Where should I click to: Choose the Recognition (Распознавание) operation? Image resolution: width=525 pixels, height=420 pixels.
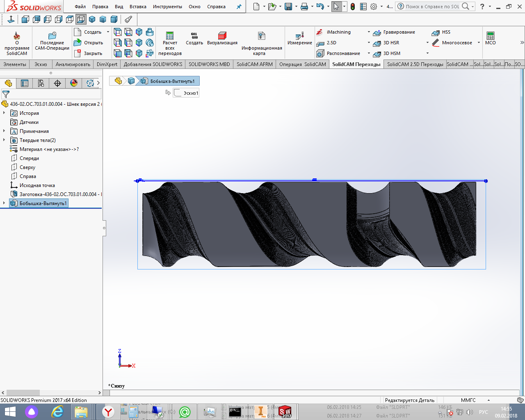338,53
